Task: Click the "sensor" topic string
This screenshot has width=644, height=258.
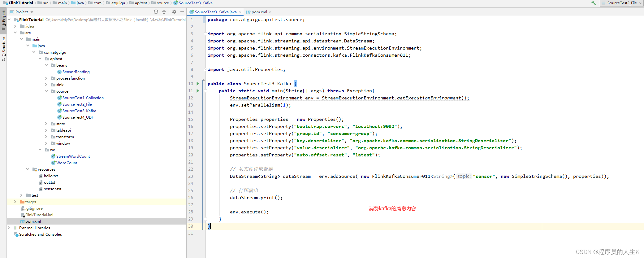Action: click(484, 177)
